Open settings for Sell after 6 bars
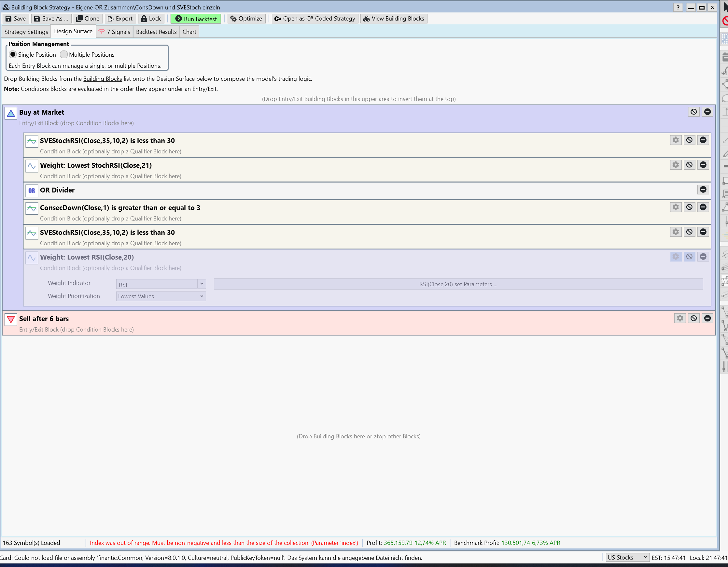728x567 pixels. coord(680,318)
